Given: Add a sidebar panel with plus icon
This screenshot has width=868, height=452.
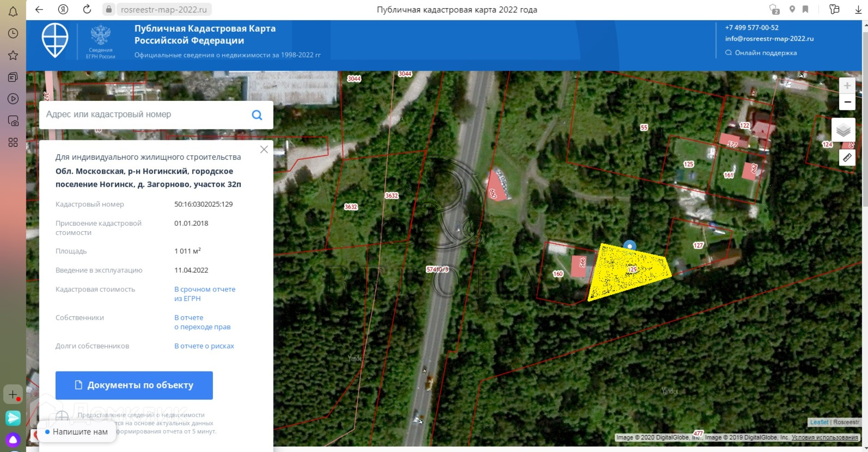Looking at the screenshot, I should (x=13, y=395).
